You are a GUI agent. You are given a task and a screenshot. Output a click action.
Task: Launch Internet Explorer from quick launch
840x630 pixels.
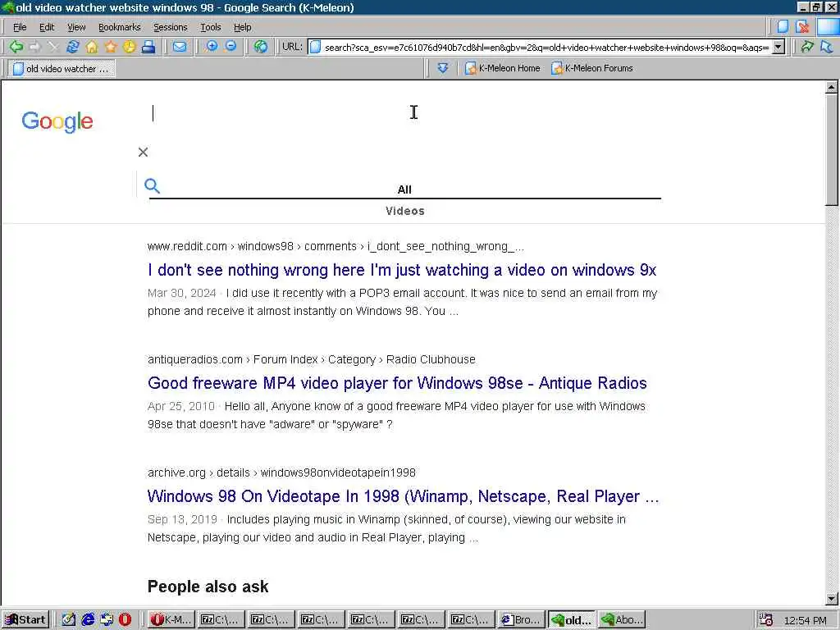tap(88, 619)
